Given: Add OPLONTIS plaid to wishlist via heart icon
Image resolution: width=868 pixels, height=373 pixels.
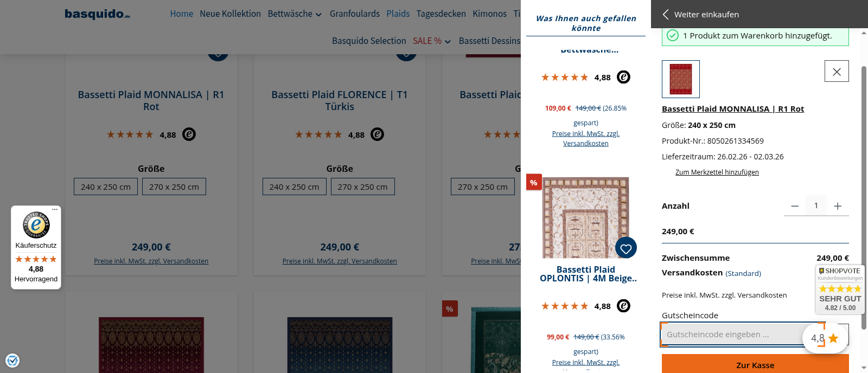Looking at the screenshot, I should point(626,248).
